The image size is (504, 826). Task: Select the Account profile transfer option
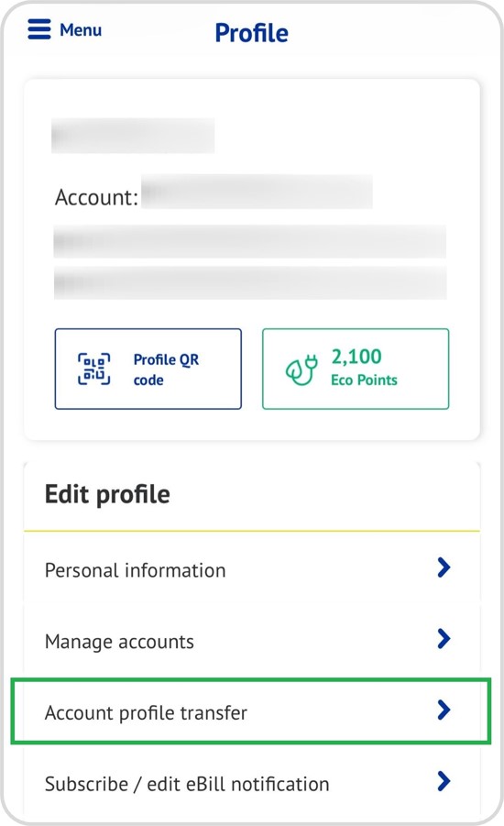[251, 711]
